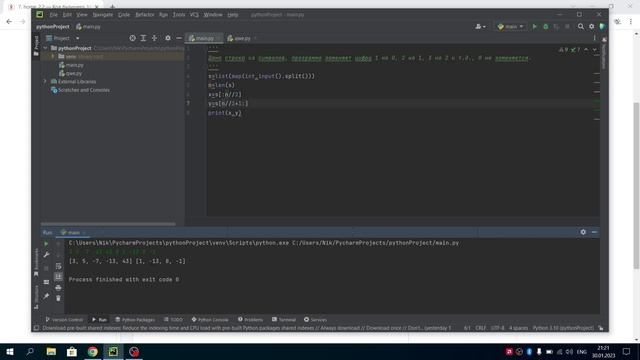This screenshot has height=360, width=640.
Task: Open run configuration wrench in Run panel
Action: click(x=46, y=255)
